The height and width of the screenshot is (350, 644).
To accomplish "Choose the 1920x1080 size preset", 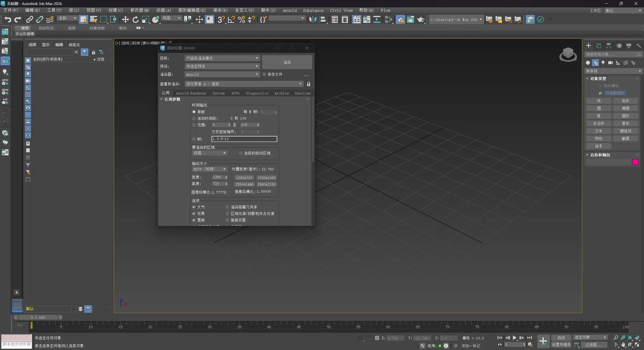I will [x=266, y=178].
